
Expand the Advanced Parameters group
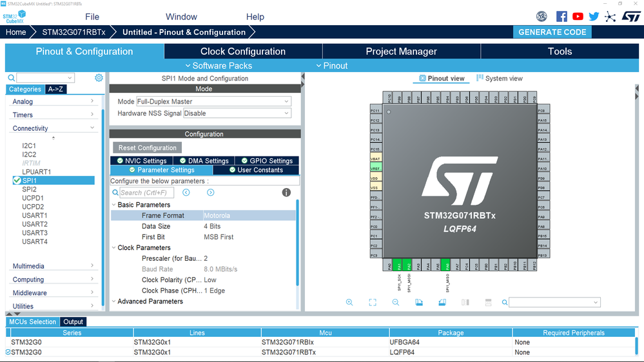click(x=113, y=301)
